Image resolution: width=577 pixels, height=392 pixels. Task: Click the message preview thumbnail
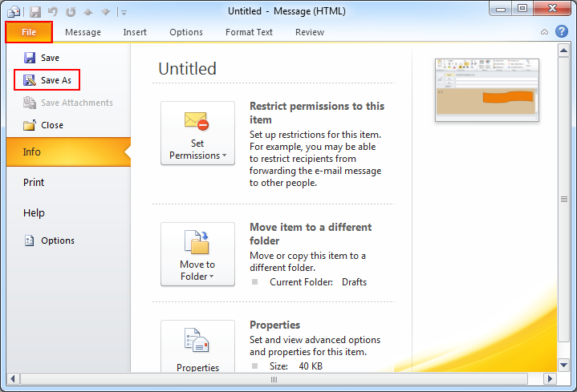[x=487, y=90]
